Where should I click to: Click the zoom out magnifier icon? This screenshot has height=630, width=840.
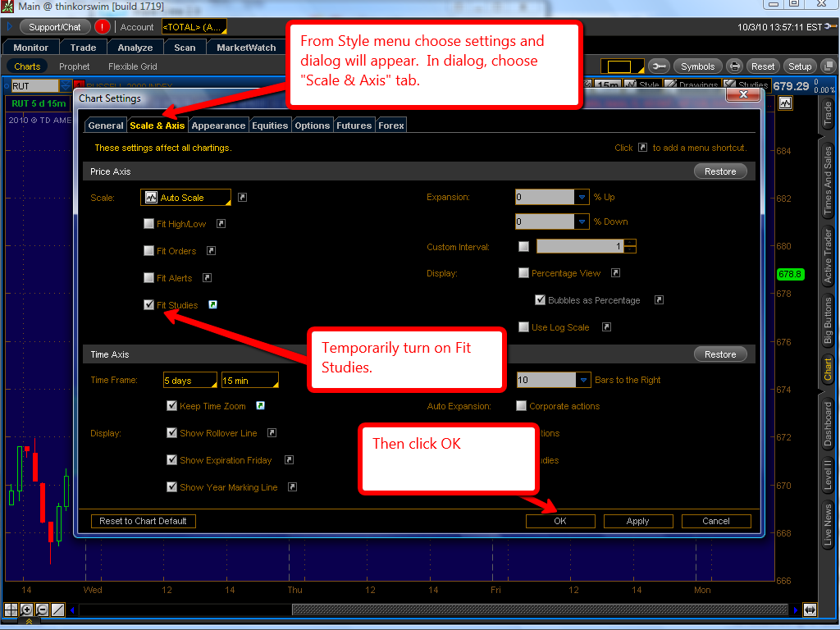(42, 609)
